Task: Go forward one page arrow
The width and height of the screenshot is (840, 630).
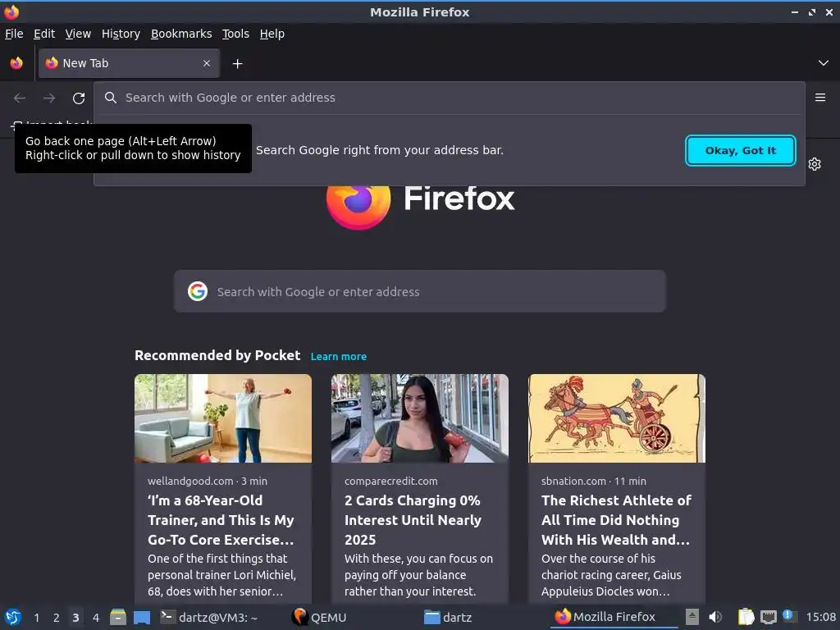Action: click(x=49, y=98)
